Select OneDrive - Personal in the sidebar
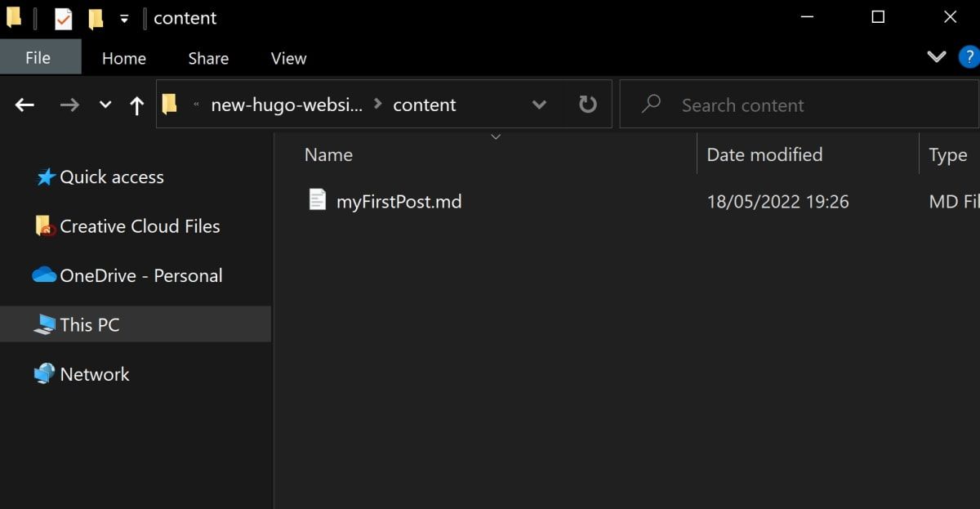The width and height of the screenshot is (980, 509). click(x=140, y=275)
